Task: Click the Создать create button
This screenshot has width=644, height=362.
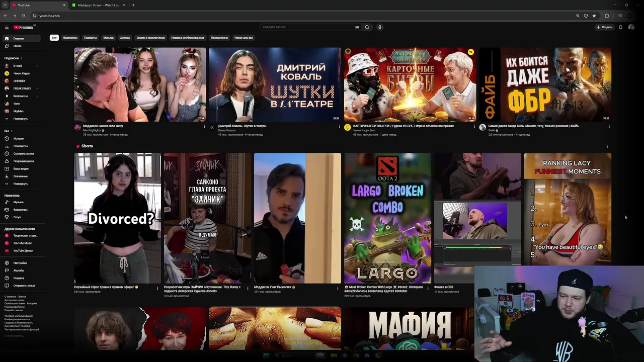Action: (604, 27)
